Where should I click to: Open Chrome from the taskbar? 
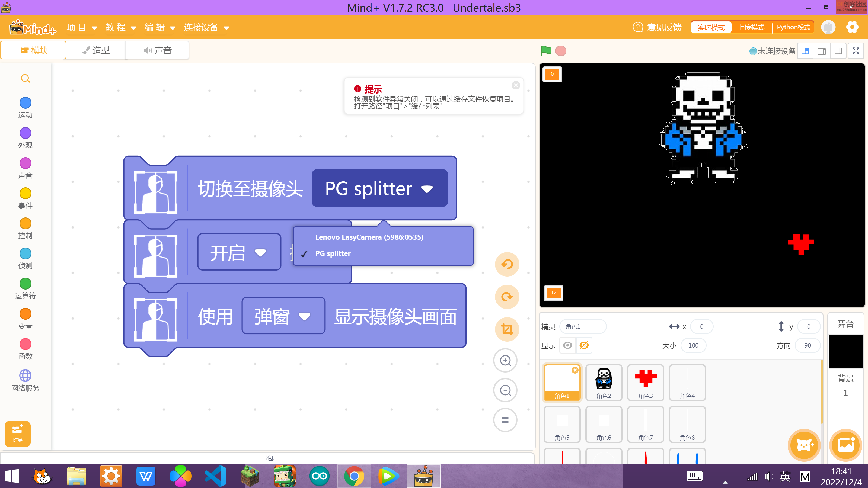[x=354, y=476]
